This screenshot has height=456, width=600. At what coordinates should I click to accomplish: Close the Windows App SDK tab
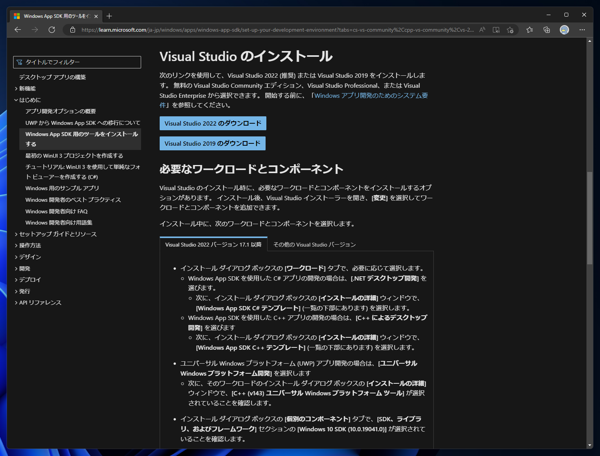96,16
